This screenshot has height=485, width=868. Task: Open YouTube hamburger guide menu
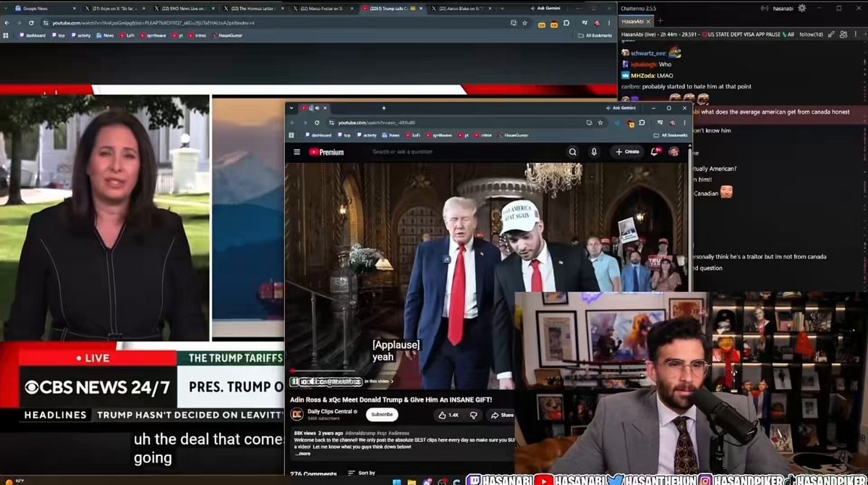[x=297, y=152]
